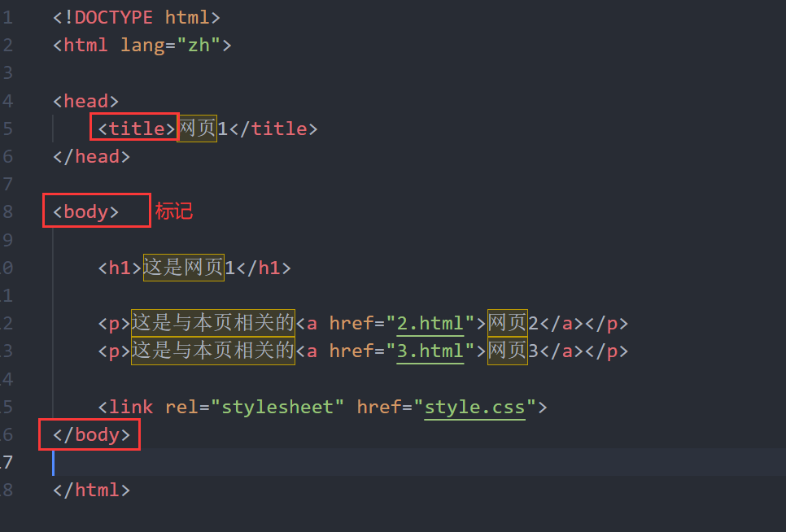Click the closing </title> tag
Screen dimensions: 786x532
(273, 129)
